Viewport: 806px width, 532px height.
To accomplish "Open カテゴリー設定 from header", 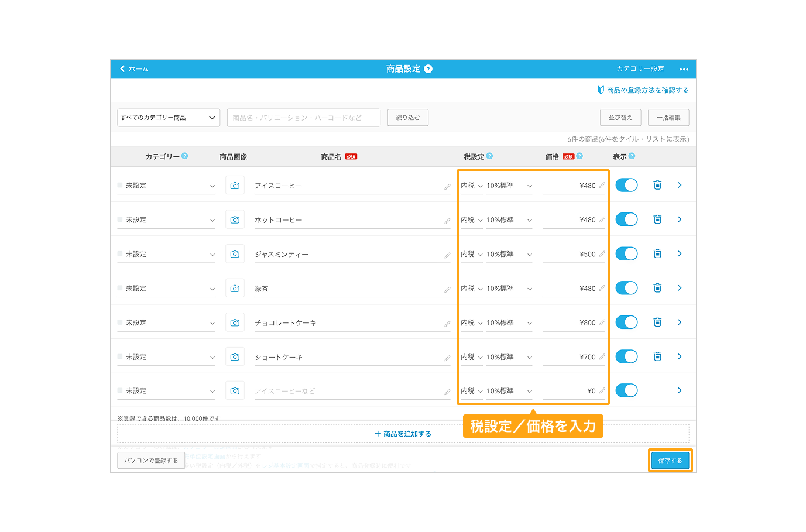I will pos(640,69).
